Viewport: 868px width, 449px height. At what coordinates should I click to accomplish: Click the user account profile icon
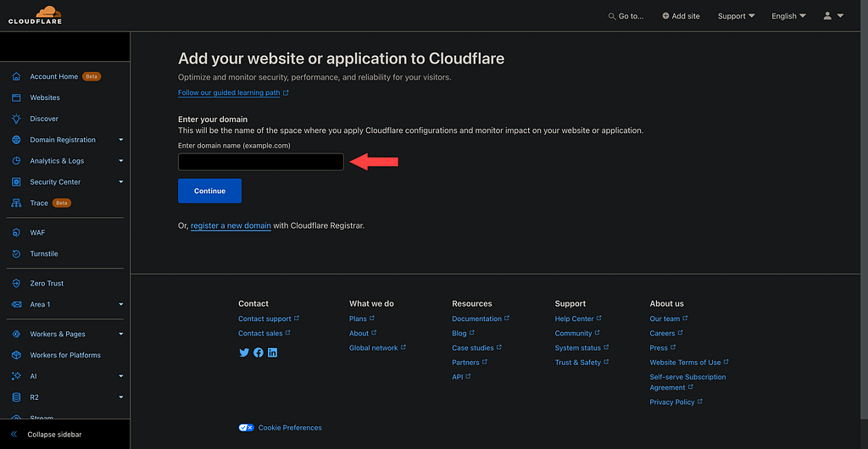tap(828, 15)
